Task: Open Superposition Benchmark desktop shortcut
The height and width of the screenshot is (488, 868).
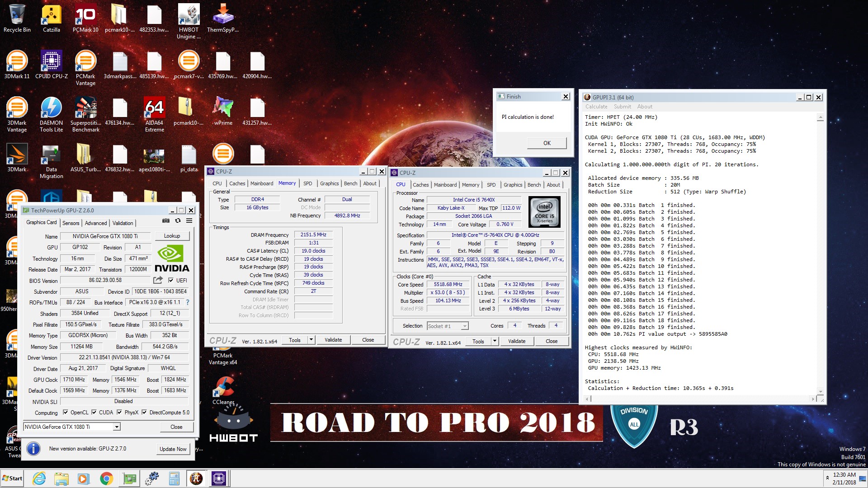Action: tap(85, 114)
